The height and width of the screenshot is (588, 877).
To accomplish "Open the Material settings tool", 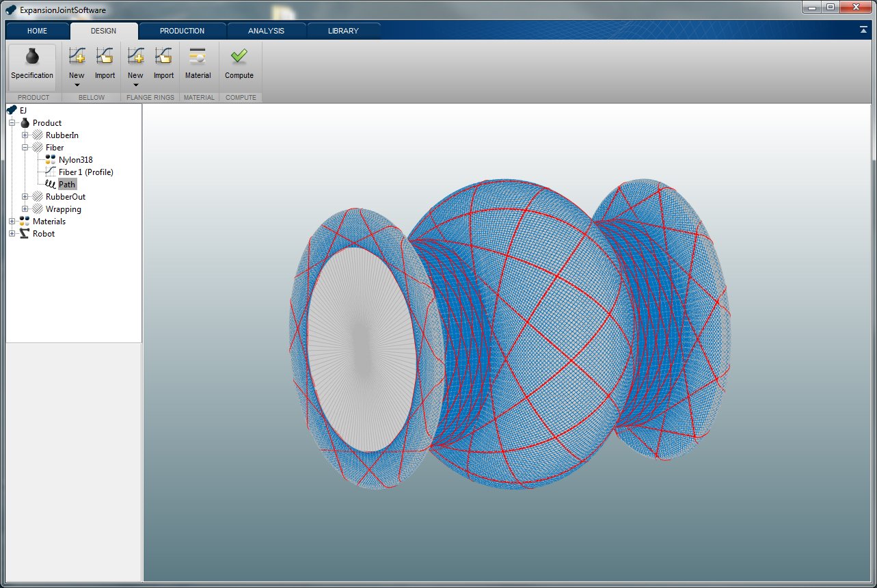I will [198, 62].
